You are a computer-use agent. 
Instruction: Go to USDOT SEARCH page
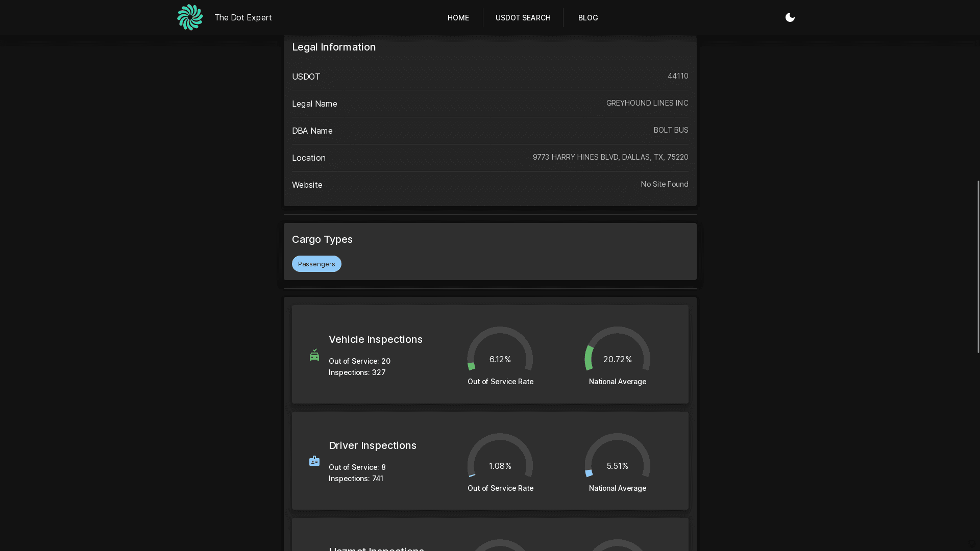click(523, 18)
